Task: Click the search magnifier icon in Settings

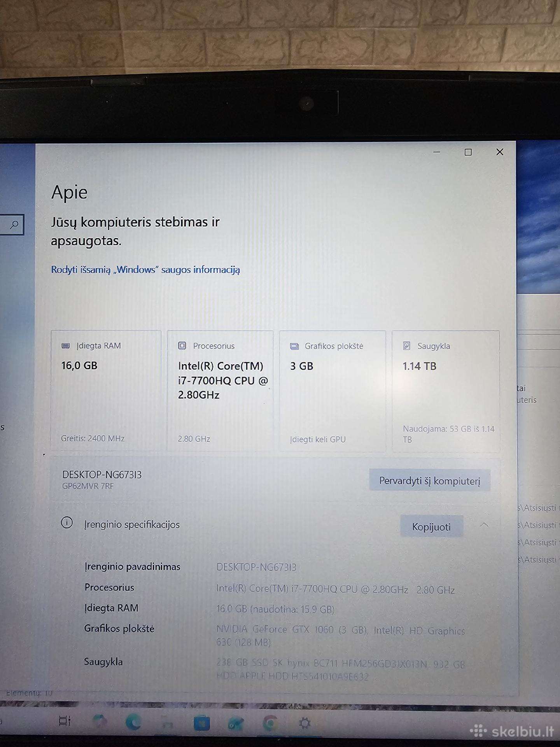Action: [x=14, y=224]
